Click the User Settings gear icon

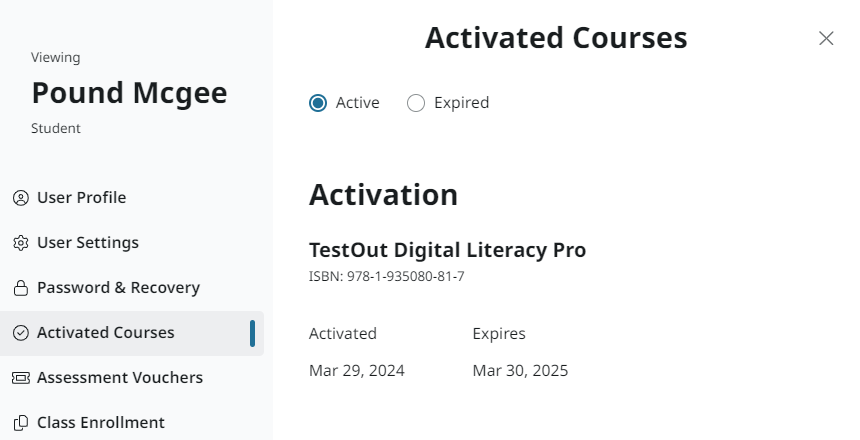20,243
